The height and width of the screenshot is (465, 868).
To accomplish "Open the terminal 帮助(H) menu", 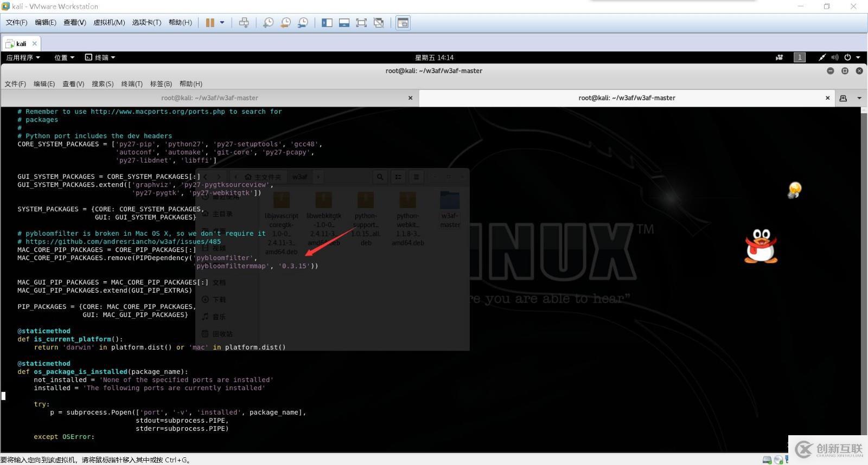I will [191, 84].
